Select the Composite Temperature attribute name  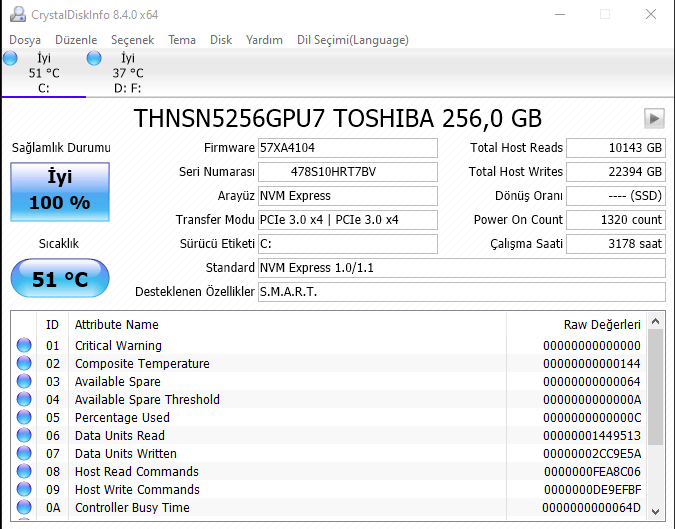pos(142,364)
